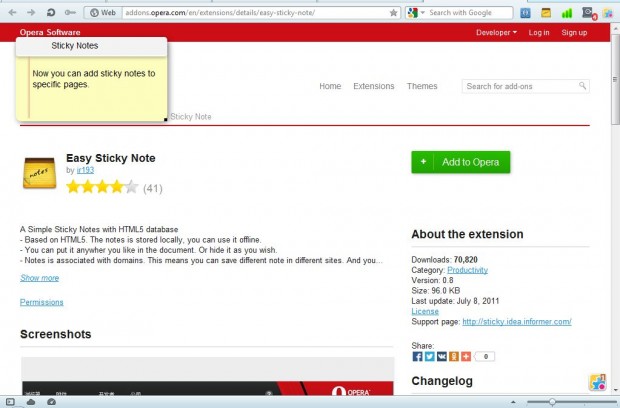The height and width of the screenshot is (408, 620).
Task: Click the Add to Opera button
Action: point(461,162)
